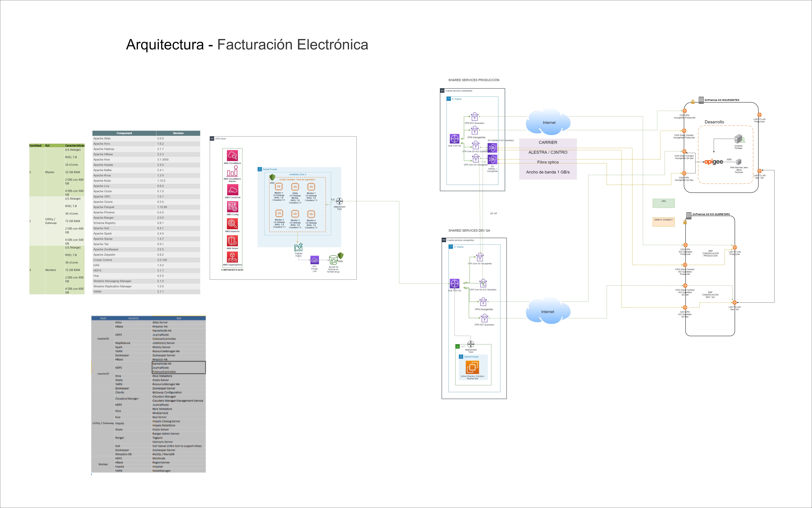812x508 pixels.
Task: Select the AWS Organizations icon
Action: pyautogui.click(x=232, y=257)
